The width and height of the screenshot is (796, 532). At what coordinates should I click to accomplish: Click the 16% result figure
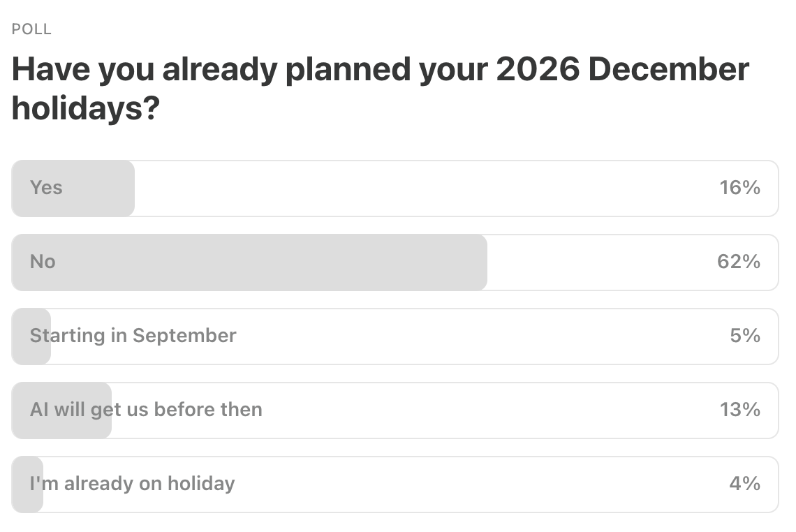[x=739, y=188]
